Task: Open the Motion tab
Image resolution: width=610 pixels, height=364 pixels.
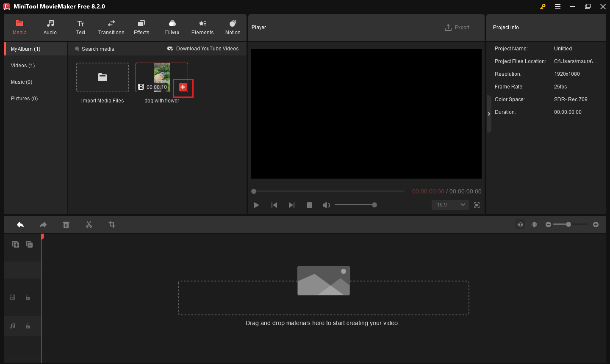Action: pos(233,27)
